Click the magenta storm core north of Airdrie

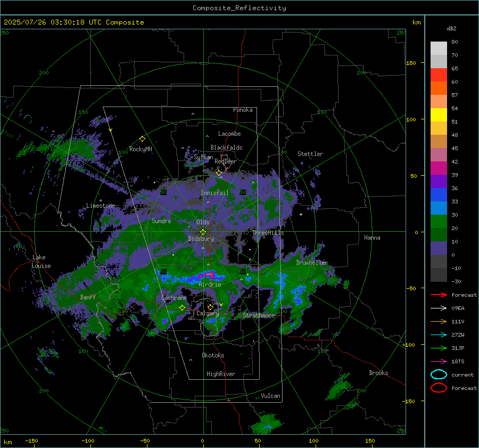click(x=207, y=275)
